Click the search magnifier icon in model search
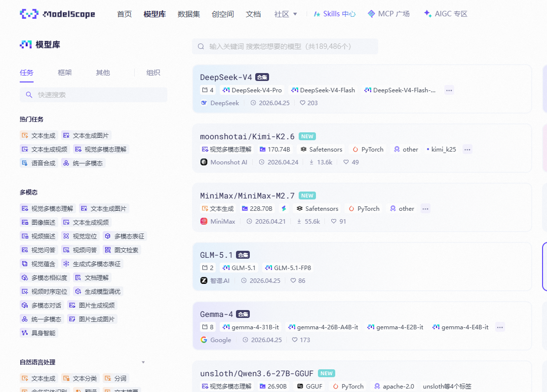 pos(201,46)
